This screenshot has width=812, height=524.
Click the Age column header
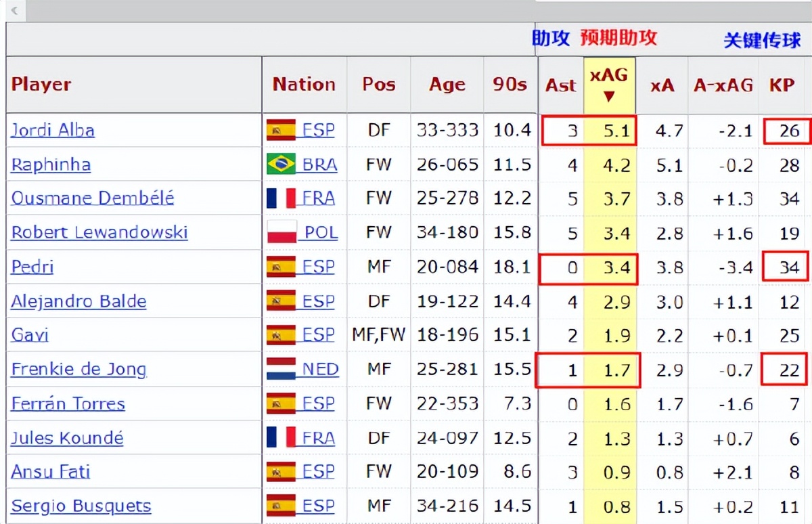click(x=447, y=85)
